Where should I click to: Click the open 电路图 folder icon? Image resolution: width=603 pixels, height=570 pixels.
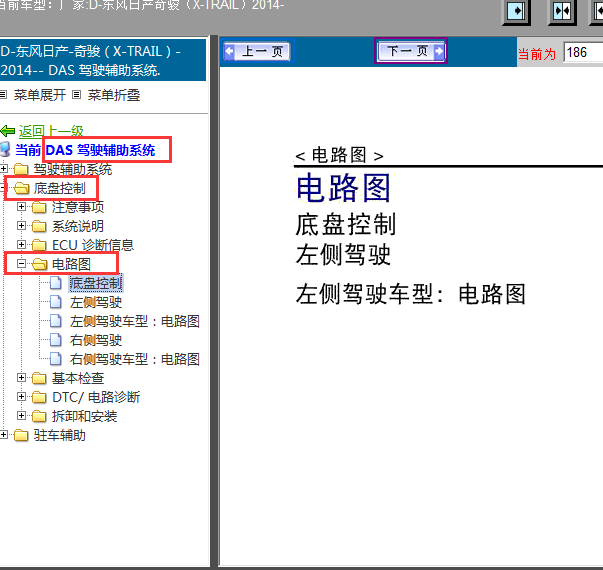pyautogui.click(x=40, y=264)
